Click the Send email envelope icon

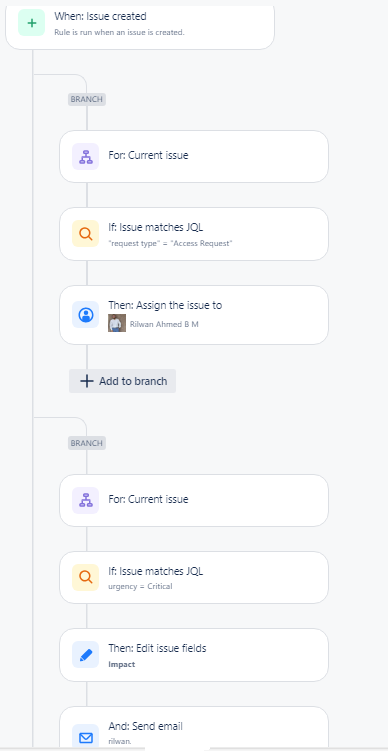[86, 736]
